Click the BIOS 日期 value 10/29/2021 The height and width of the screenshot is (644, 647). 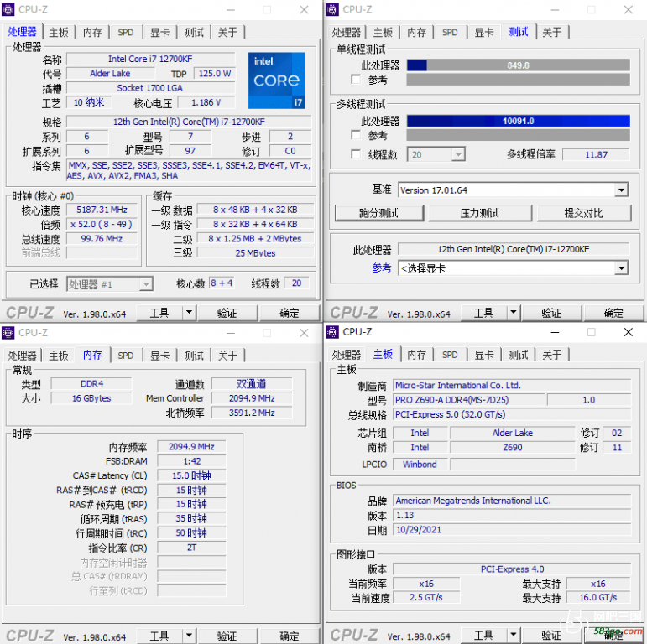(x=512, y=529)
